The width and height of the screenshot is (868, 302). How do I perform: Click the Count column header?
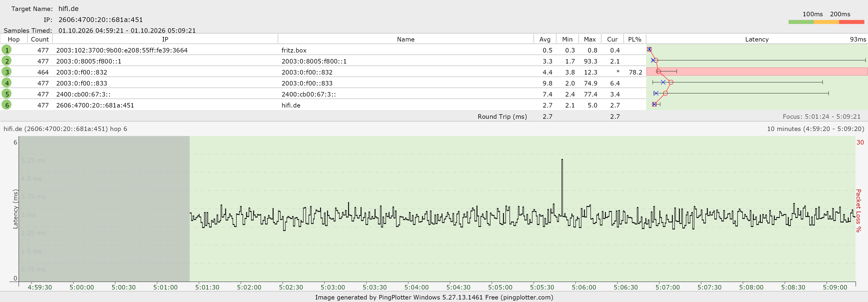(x=40, y=39)
